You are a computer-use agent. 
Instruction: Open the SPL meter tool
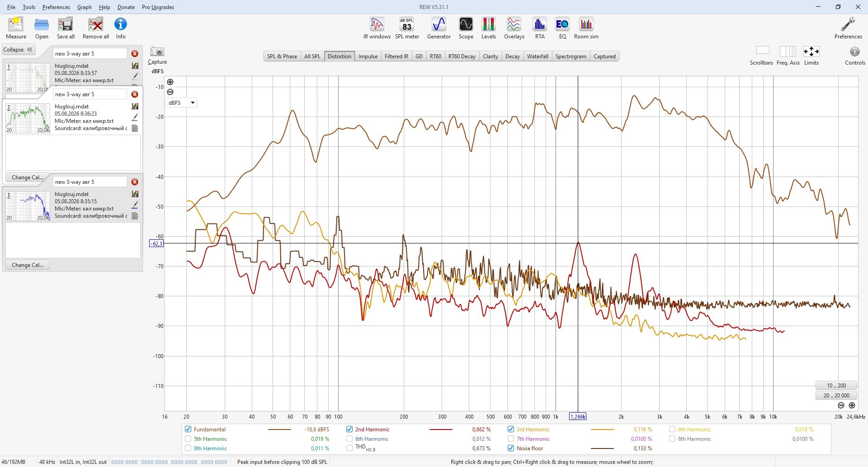407,28
